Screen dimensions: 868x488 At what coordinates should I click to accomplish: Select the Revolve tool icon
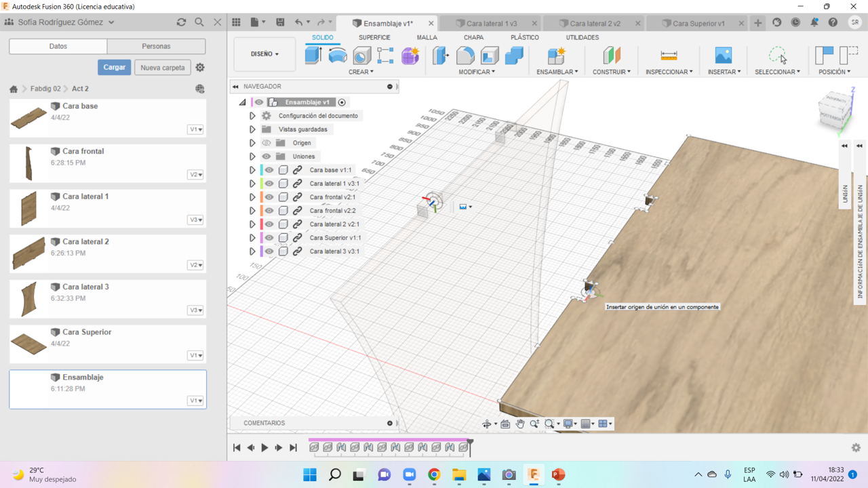click(x=338, y=56)
